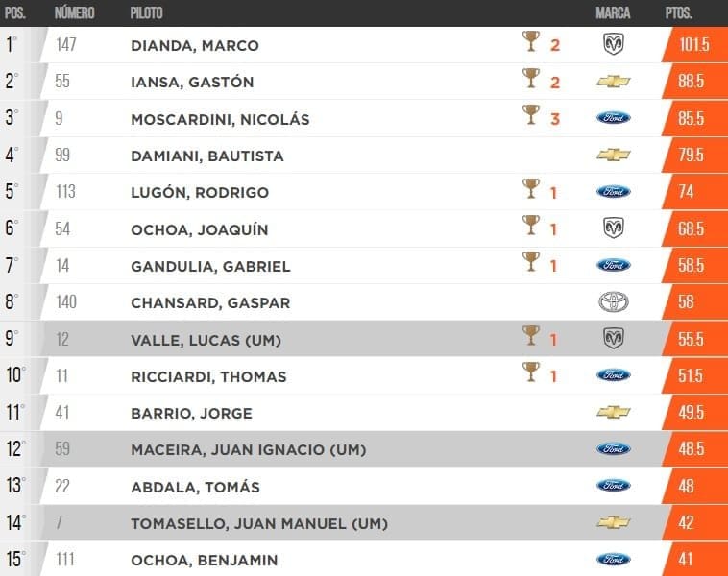The image size is (728, 576).
Task: Select driver MACEIRA, JUAN IGNACIO (UM)
Action: click(248, 449)
